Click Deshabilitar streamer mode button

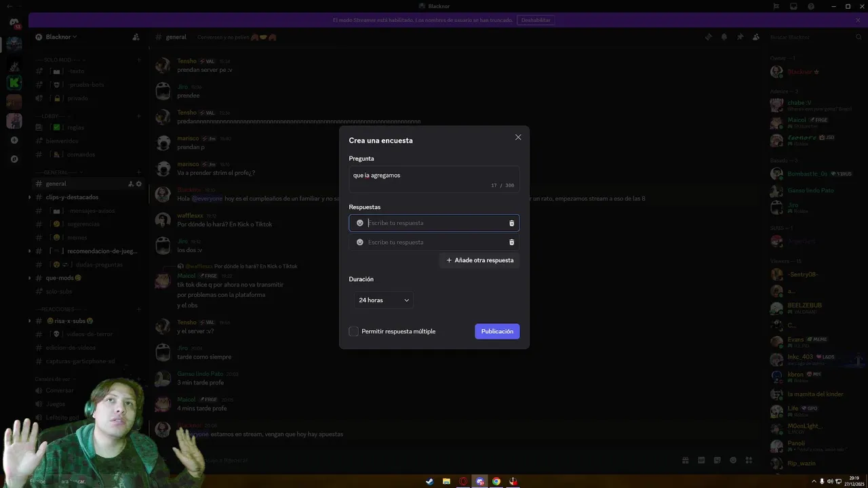pos(536,20)
